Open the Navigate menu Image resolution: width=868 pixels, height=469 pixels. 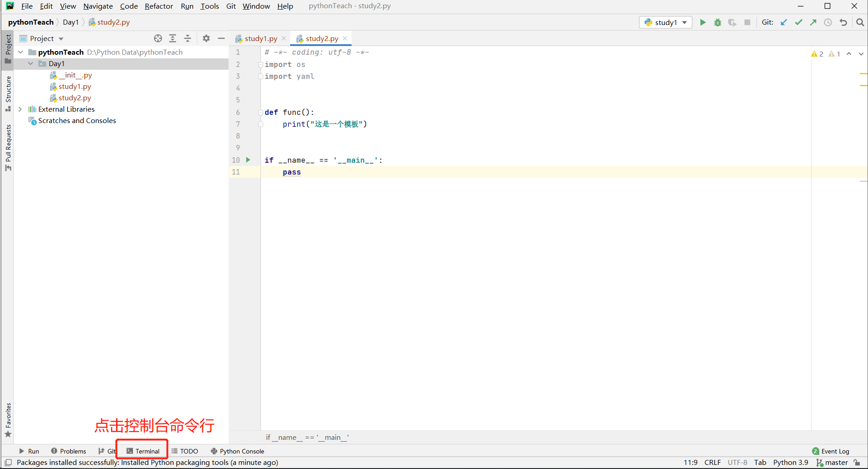pyautogui.click(x=98, y=6)
